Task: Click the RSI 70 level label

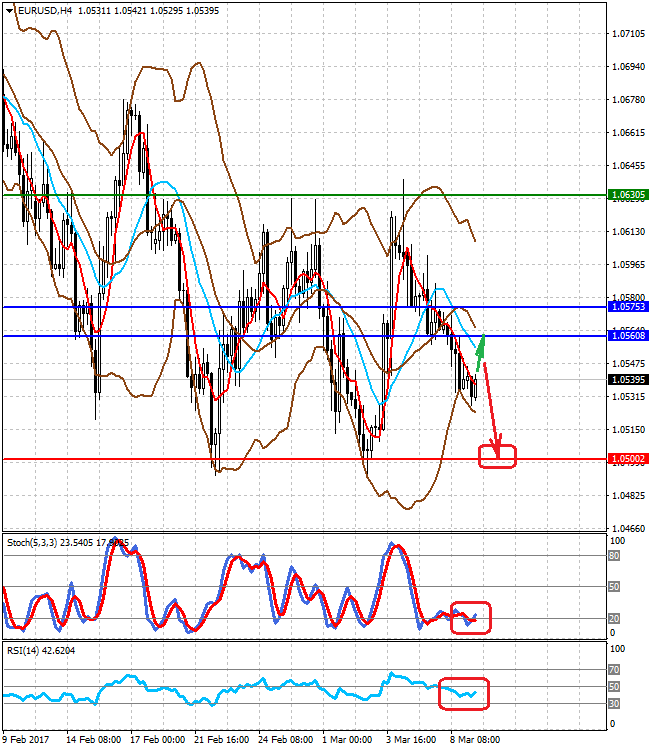Action: (x=614, y=669)
